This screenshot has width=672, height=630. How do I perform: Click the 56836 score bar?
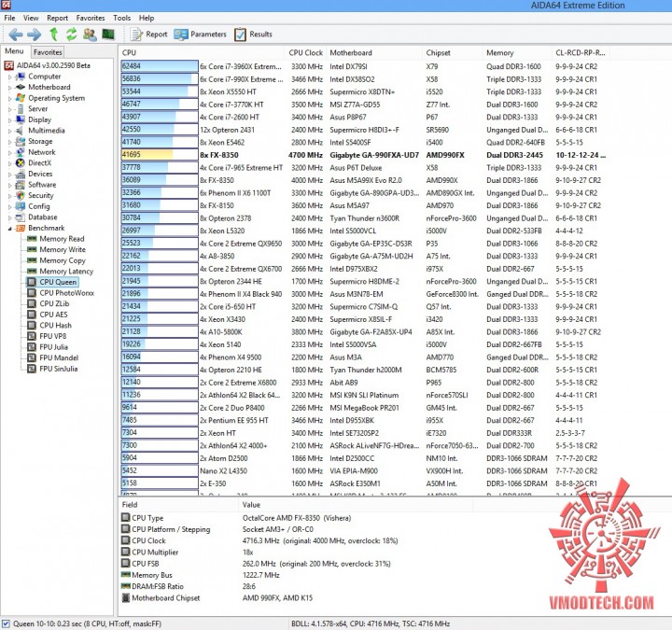click(x=160, y=78)
